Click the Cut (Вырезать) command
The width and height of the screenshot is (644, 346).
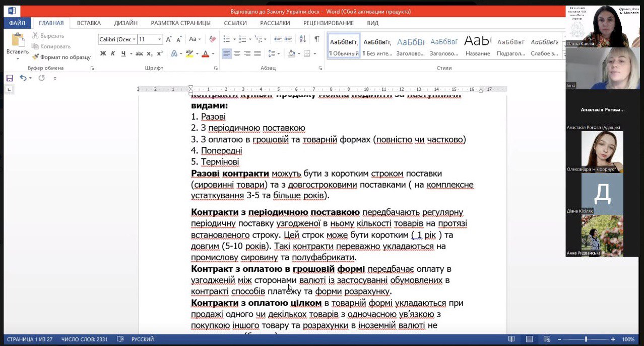coord(48,36)
